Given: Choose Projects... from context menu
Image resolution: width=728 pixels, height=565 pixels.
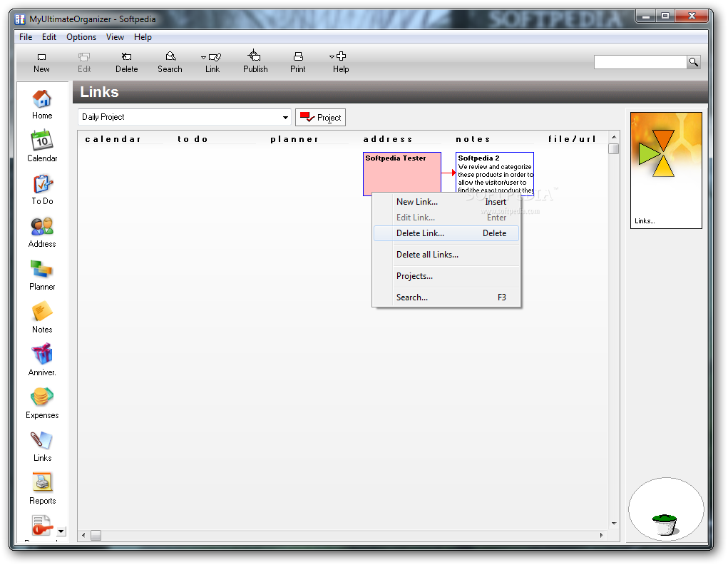Looking at the screenshot, I should (x=446, y=276).
